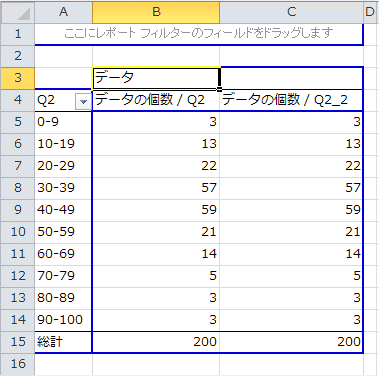Select value 13 in column B

click(x=156, y=144)
